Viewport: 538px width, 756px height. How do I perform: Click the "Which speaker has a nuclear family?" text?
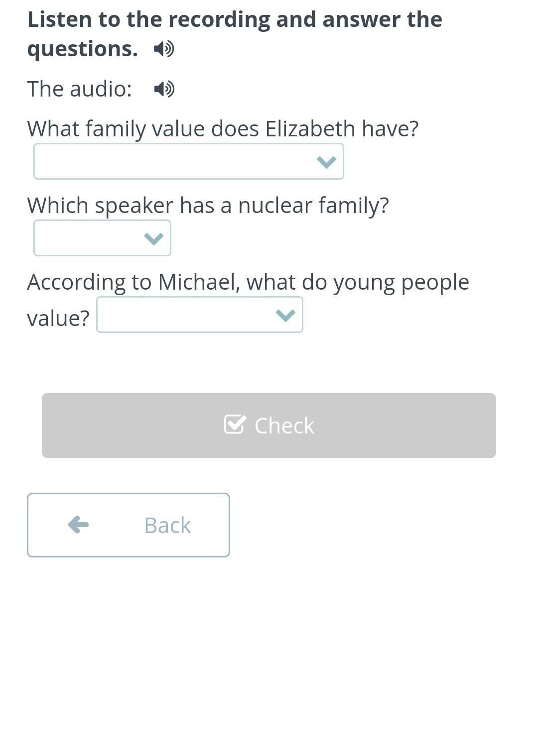pos(208,205)
